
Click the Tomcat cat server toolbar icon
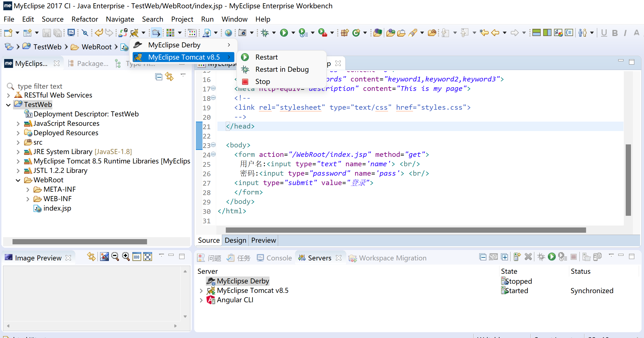[134, 33]
